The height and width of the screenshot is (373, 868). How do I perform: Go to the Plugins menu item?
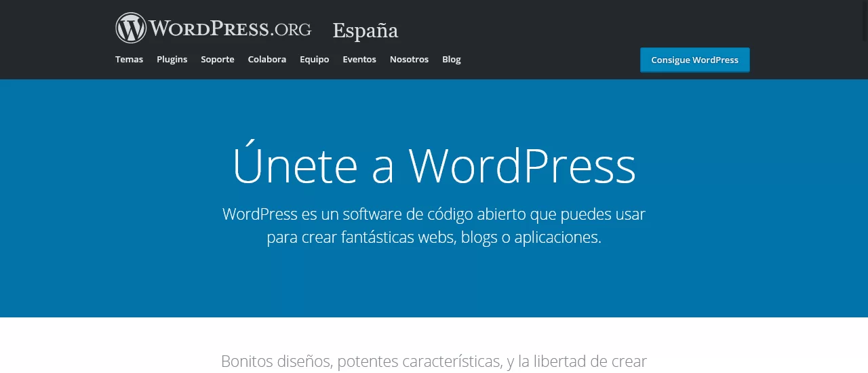pyautogui.click(x=172, y=59)
